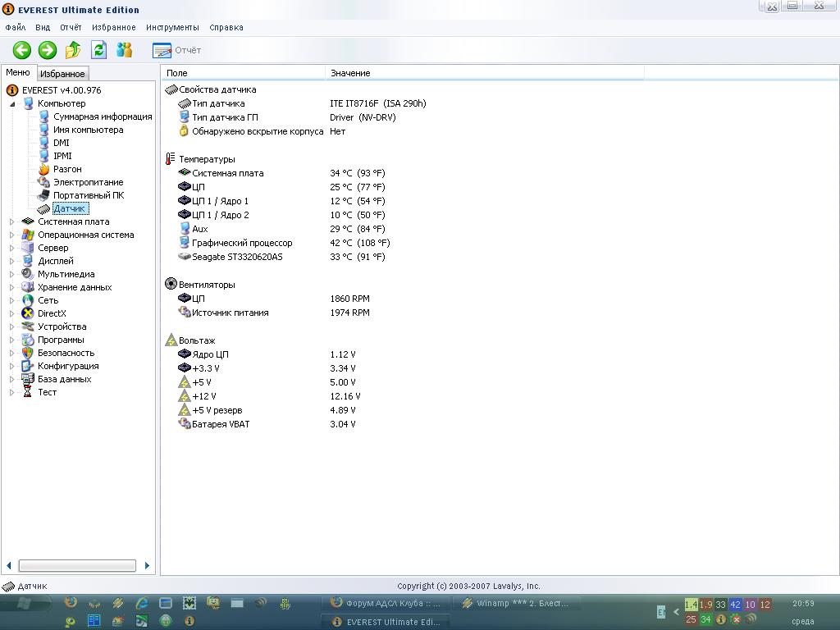Click the green Forward arrow toolbar icon
The image size is (840, 630).
[47, 50]
